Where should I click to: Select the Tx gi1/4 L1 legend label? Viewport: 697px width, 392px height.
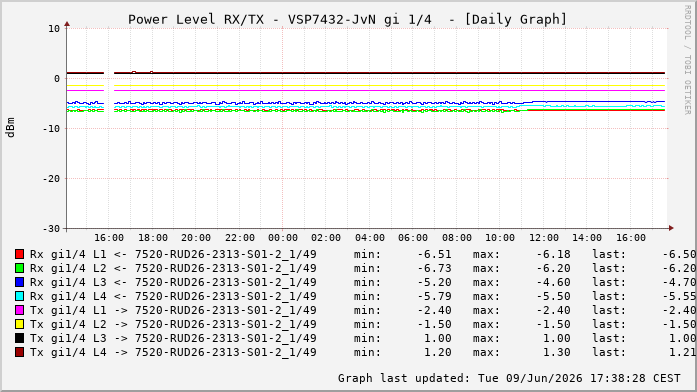coord(173,310)
